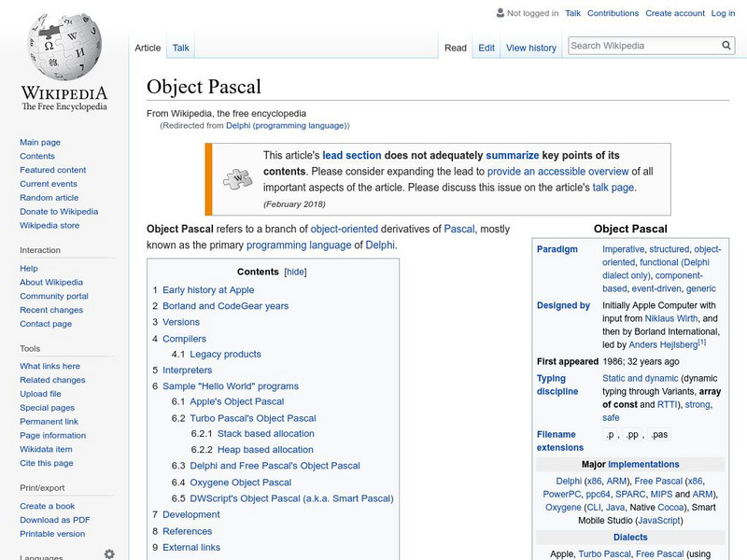Jump to Early history at Apple section
The height and width of the screenshot is (560, 747).
(x=208, y=289)
